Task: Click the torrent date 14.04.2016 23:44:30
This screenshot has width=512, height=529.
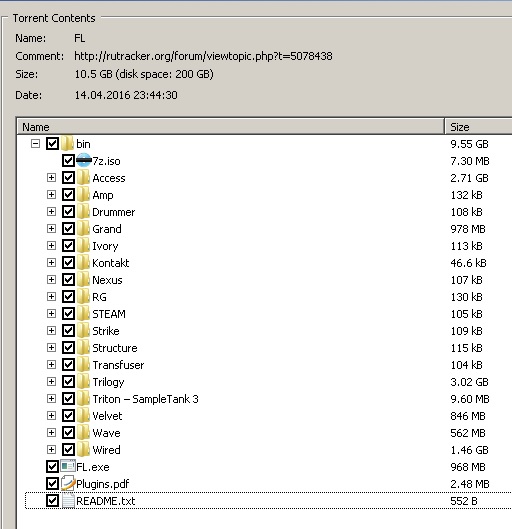Action: pos(126,95)
